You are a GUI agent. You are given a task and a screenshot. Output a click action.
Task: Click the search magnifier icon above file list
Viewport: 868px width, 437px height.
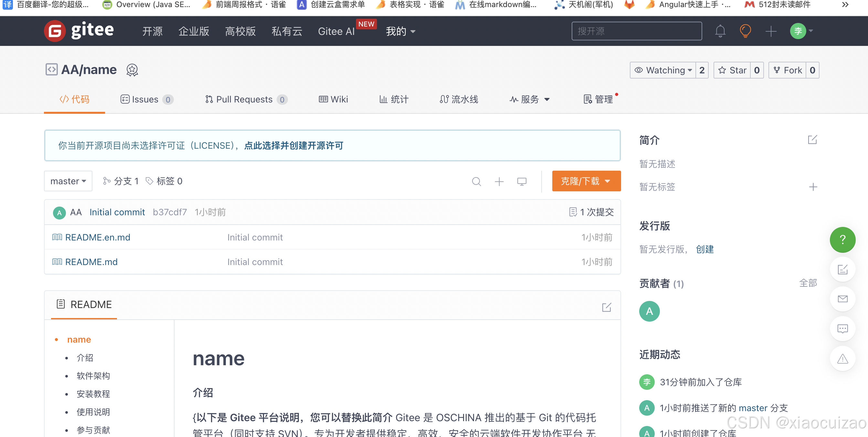(476, 182)
